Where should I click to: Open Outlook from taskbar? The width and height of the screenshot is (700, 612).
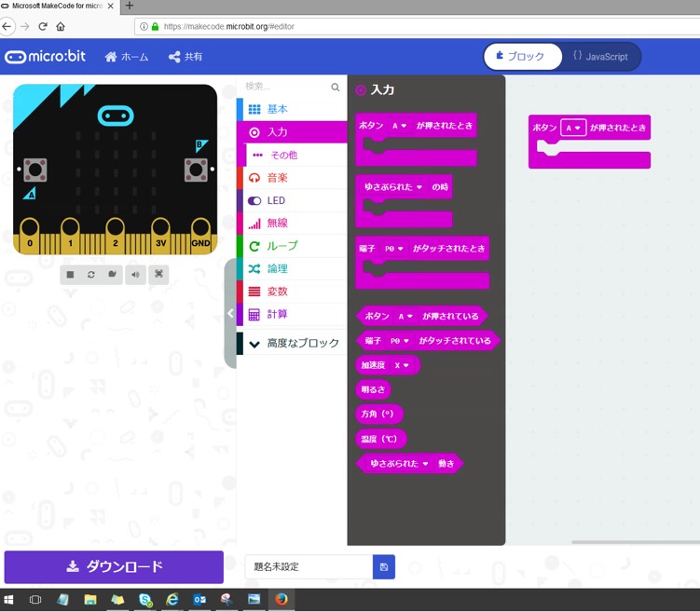pyautogui.click(x=200, y=600)
